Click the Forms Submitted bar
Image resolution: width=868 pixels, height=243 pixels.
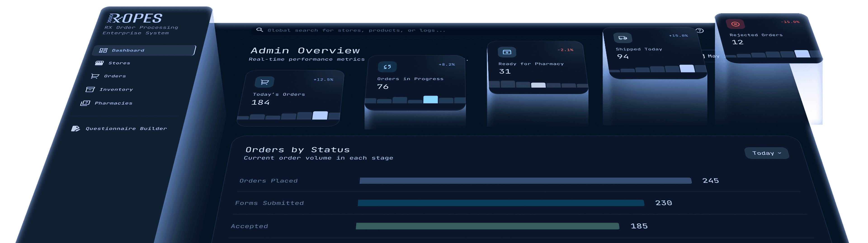click(501, 203)
